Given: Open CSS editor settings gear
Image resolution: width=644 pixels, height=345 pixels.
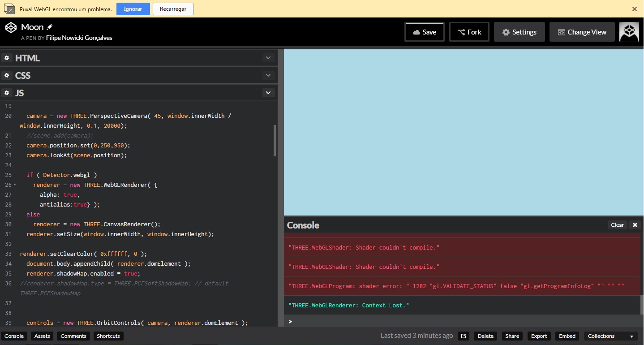Looking at the screenshot, I should tap(7, 75).
